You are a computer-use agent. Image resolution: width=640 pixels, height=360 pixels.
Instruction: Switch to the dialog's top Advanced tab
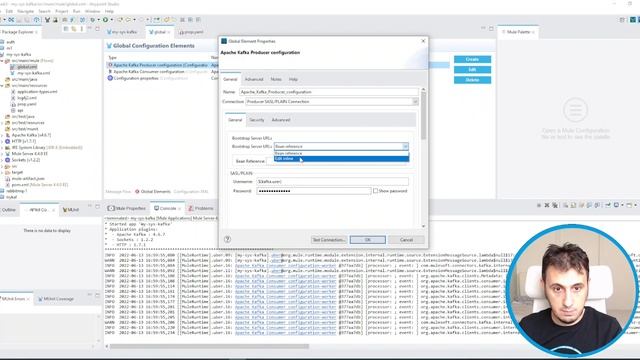click(x=254, y=79)
